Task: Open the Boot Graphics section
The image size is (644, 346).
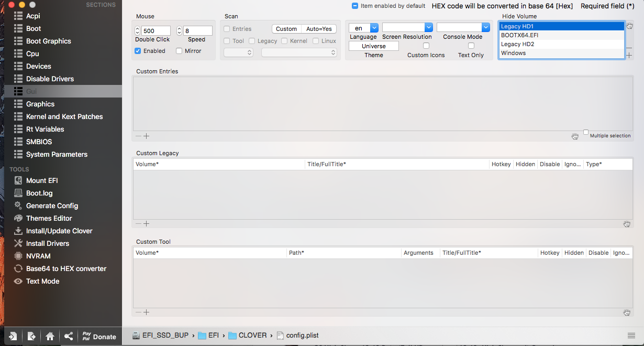Action: point(49,41)
